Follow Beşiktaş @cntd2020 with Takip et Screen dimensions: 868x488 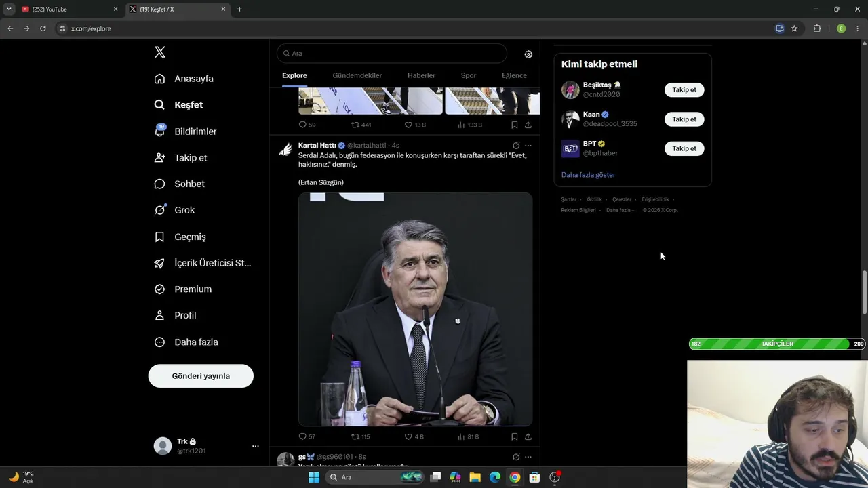point(684,90)
